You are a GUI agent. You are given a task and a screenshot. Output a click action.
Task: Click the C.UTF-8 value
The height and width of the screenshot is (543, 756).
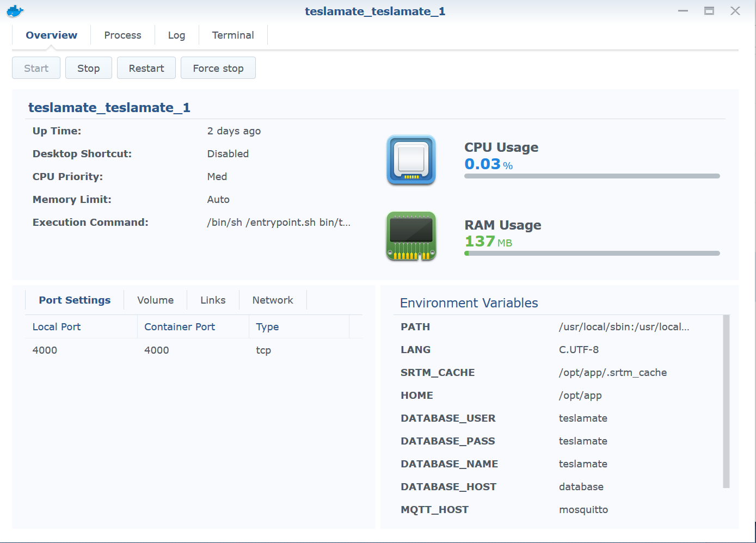[579, 350]
